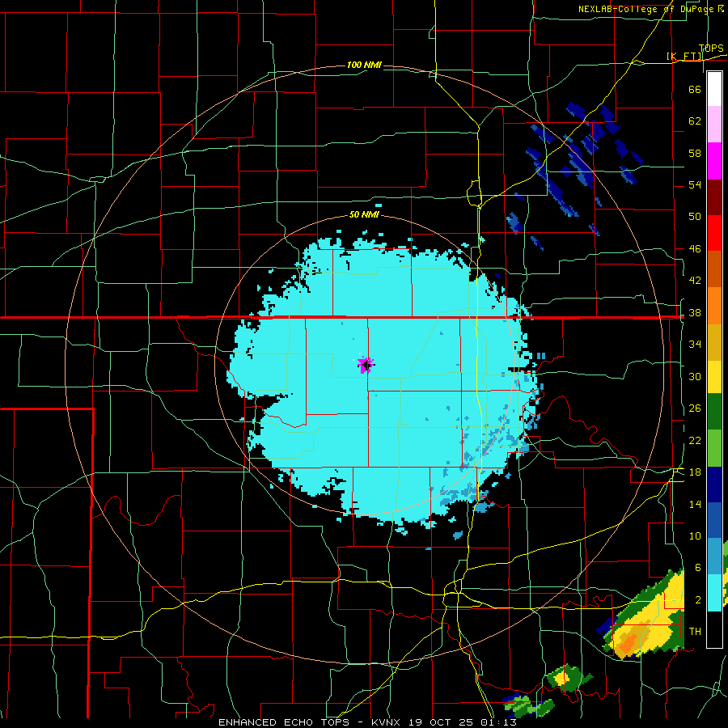Image resolution: width=728 pixels, height=728 pixels.
Task: Click the orange core of the southeast storm echo
Action: [629, 644]
